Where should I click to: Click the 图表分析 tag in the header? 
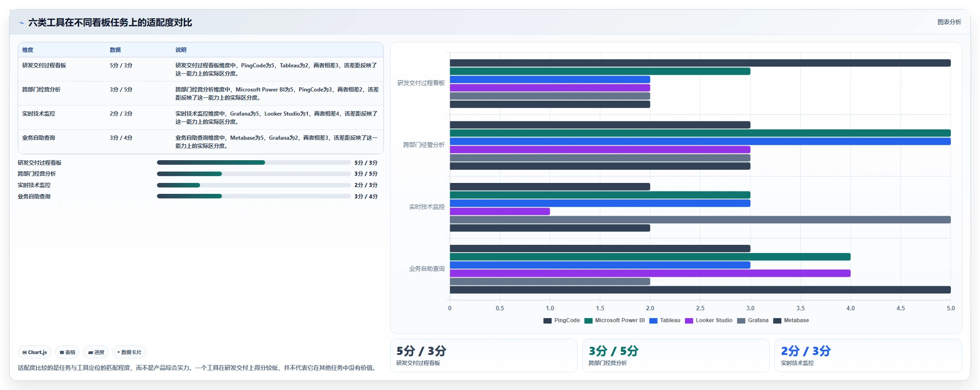pyautogui.click(x=949, y=22)
